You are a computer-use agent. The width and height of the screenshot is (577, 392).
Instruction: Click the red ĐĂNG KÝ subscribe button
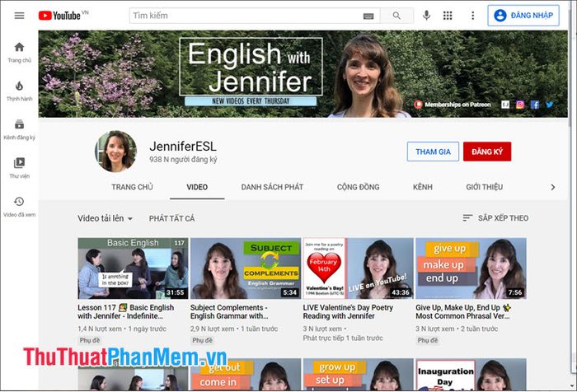pos(487,152)
